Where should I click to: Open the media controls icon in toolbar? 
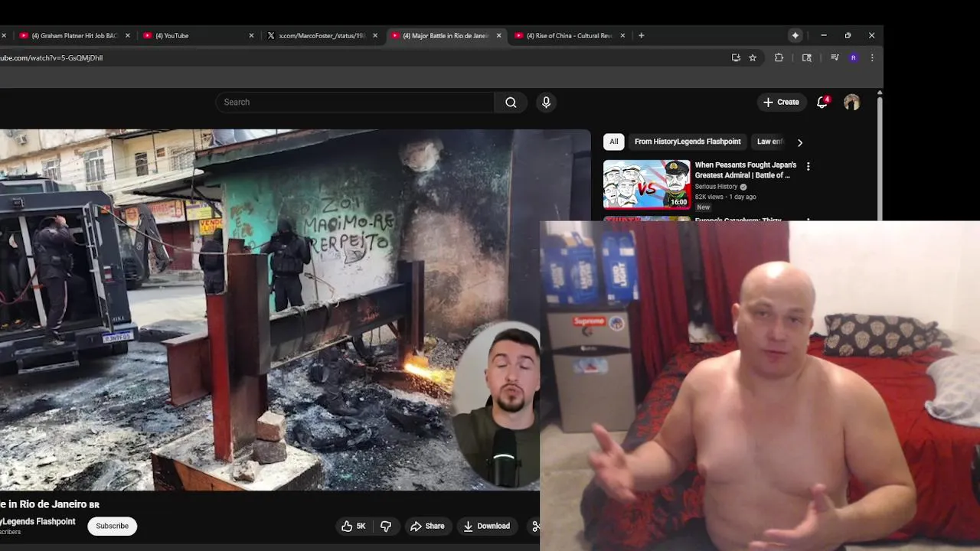(x=835, y=57)
